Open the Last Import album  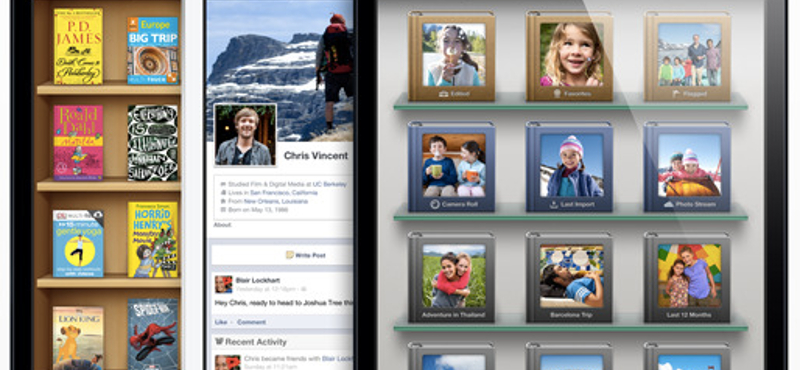pyautogui.click(x=569, y=167)
